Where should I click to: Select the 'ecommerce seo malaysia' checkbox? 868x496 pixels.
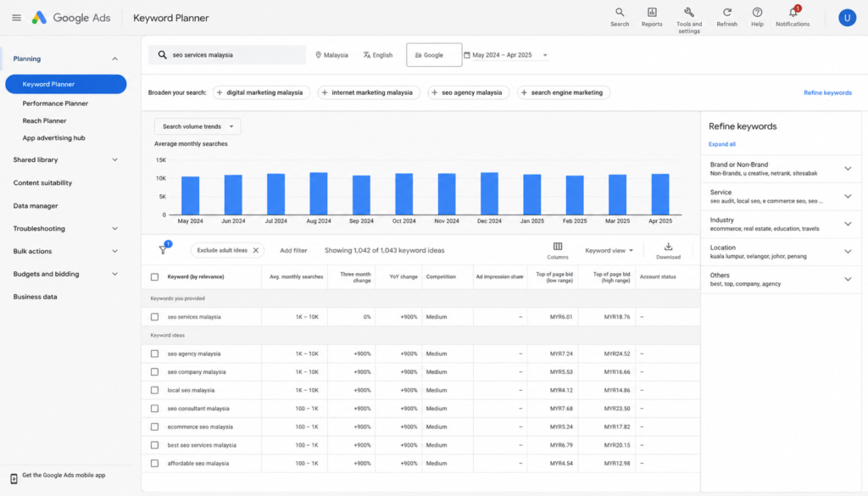pyautogui.click(x=154, y=426)
